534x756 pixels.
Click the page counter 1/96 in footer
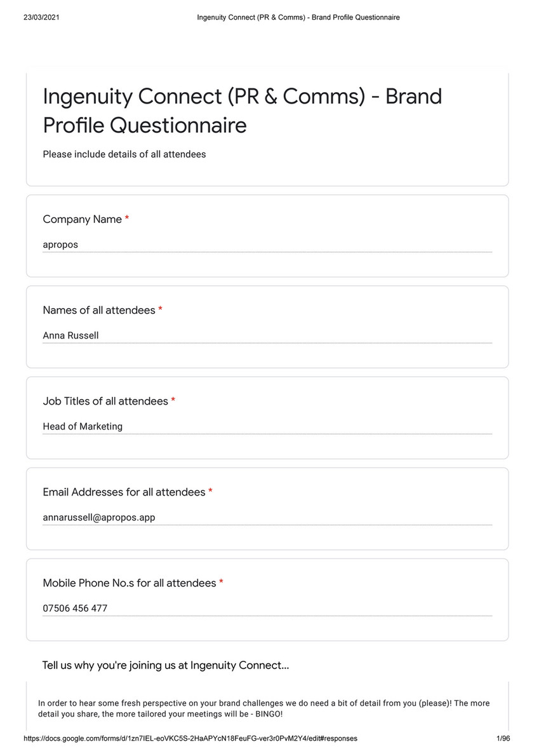503,739
